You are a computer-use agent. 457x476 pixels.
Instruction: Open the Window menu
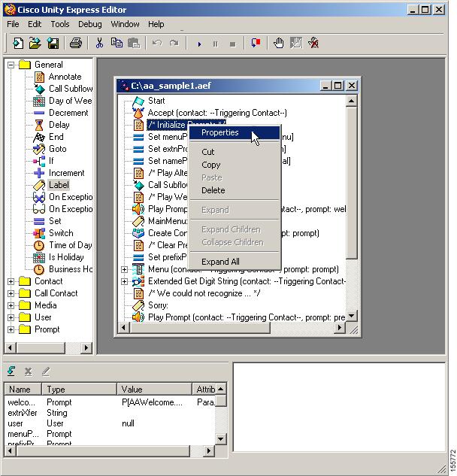[x=125, y=24]
